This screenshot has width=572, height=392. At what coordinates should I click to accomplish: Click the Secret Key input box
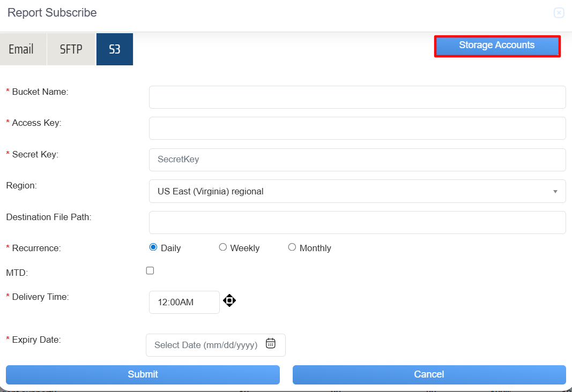pyautogui.click(x=357, y=160)
